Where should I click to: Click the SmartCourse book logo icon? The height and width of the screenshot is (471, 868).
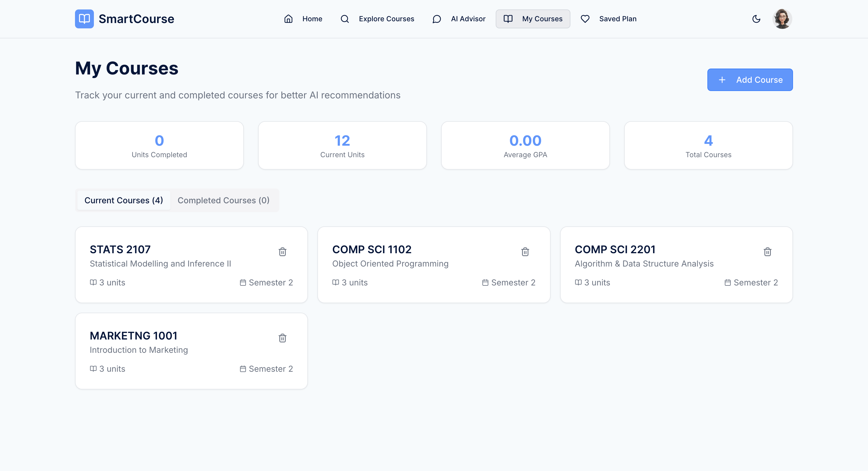point(84,19)
